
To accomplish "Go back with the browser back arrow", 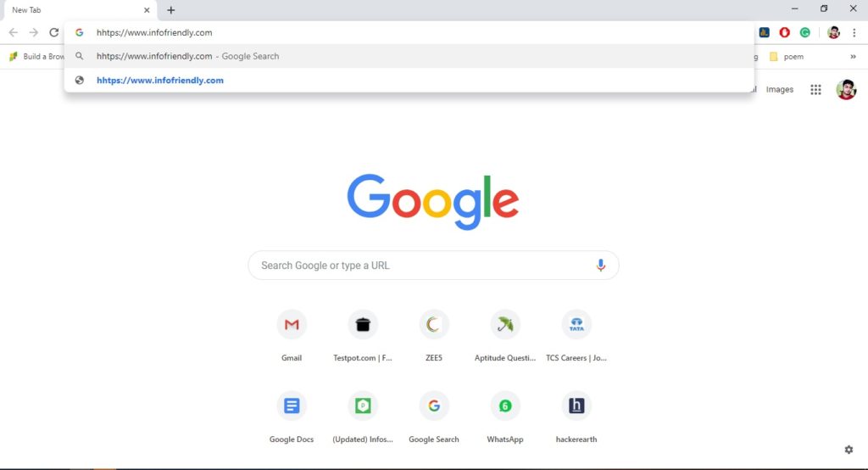I will [x=14, y=33].
